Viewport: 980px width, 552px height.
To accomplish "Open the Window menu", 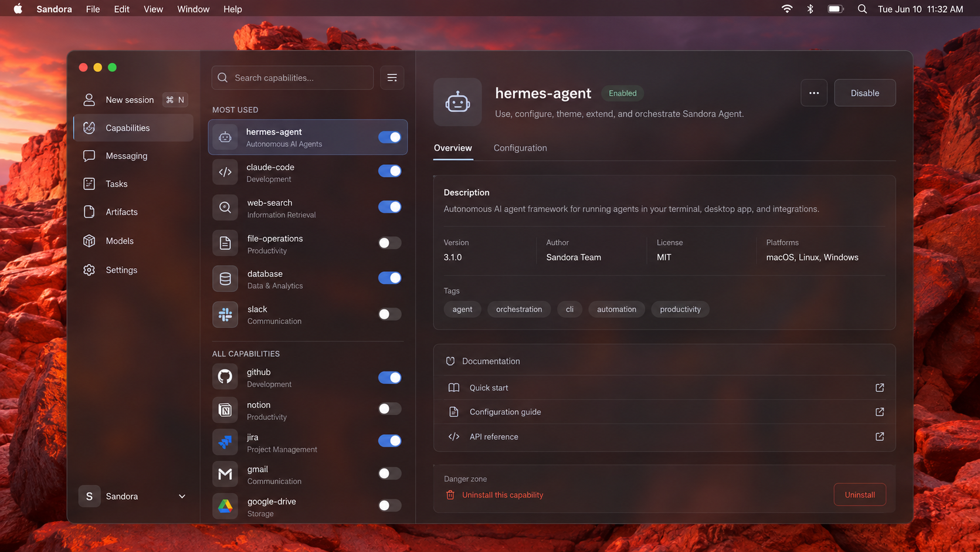I will point(193,9).
